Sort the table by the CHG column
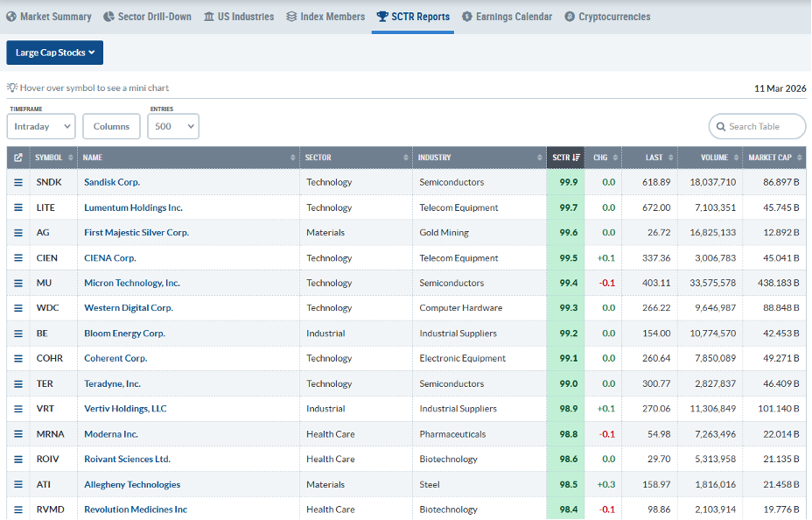812x520 pixels. 601,158
